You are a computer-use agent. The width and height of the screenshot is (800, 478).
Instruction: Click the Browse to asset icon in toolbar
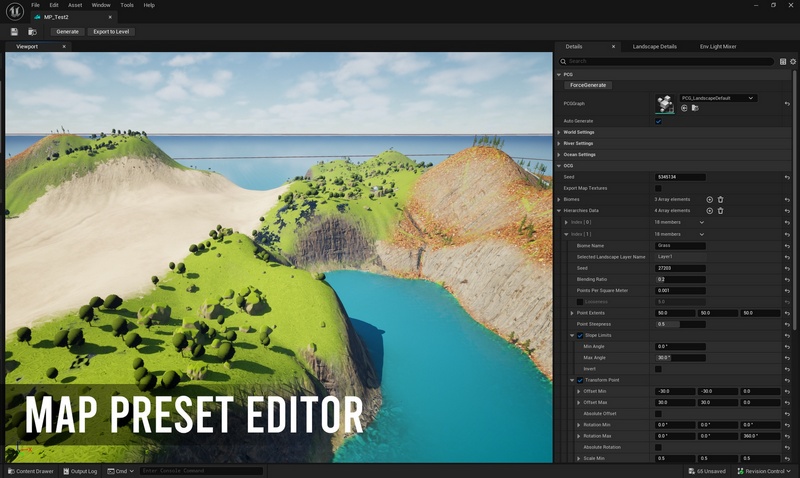pyautogui.click(x=32, y=32)
